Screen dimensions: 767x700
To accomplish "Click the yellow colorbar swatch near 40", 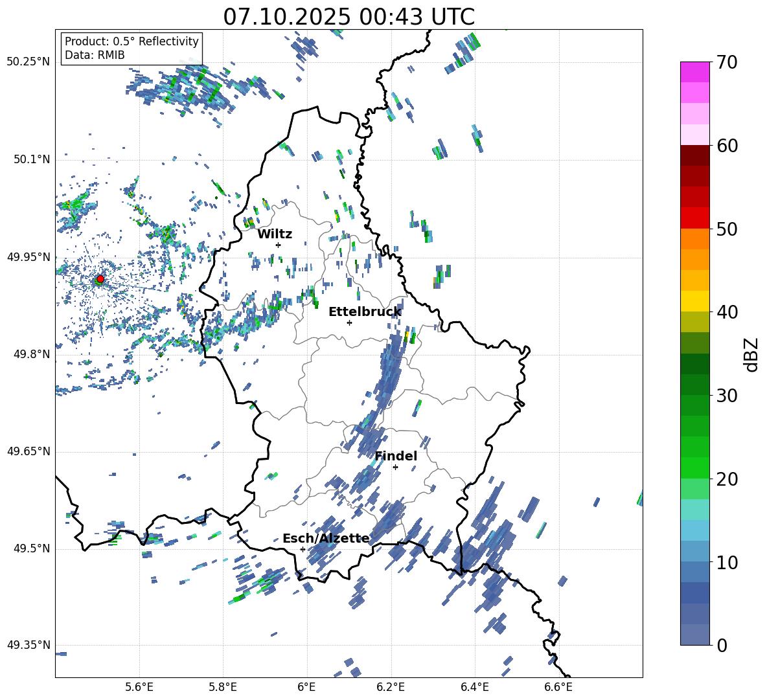I will pos(694,301).
